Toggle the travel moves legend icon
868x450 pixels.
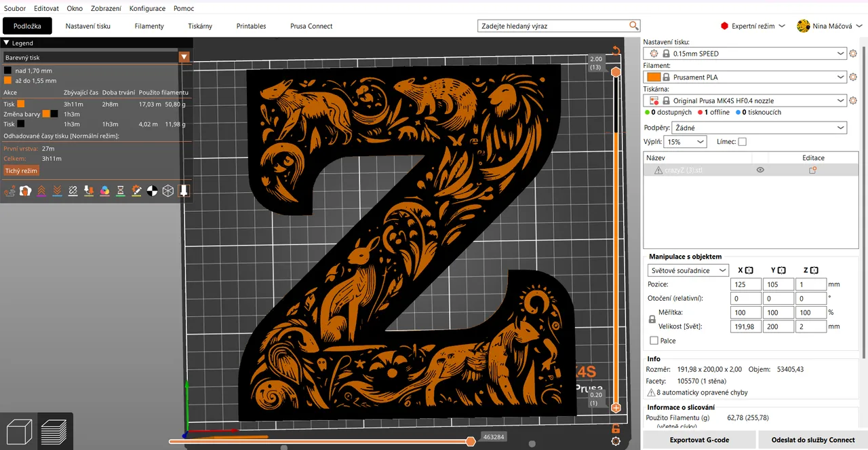tap(10, 191)
